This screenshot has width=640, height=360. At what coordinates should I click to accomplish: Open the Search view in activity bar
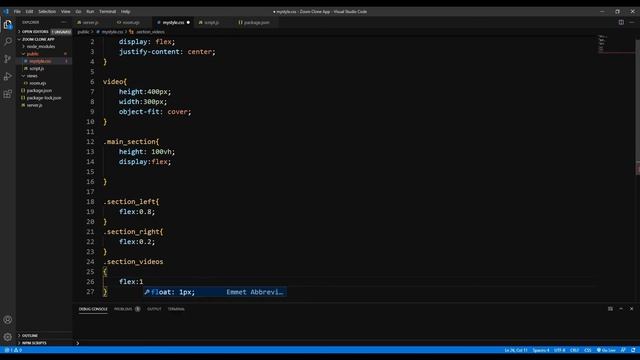pos(8,42)
